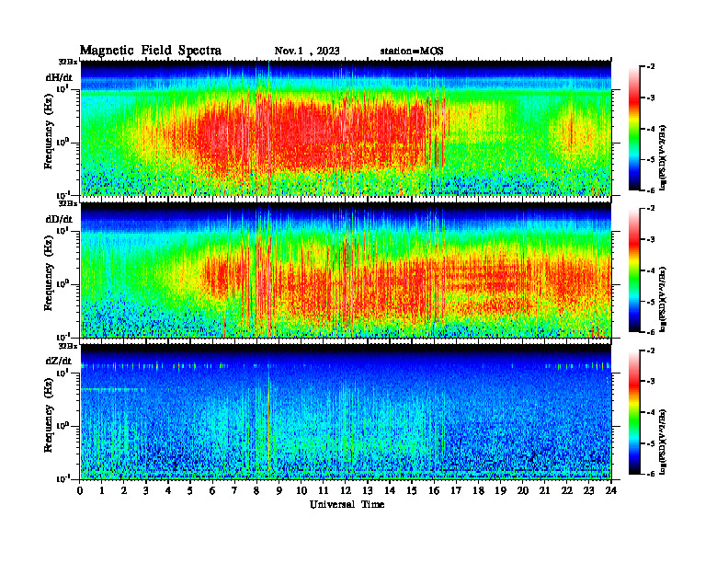Click the "dH/dt" panel label

point(59,77)
